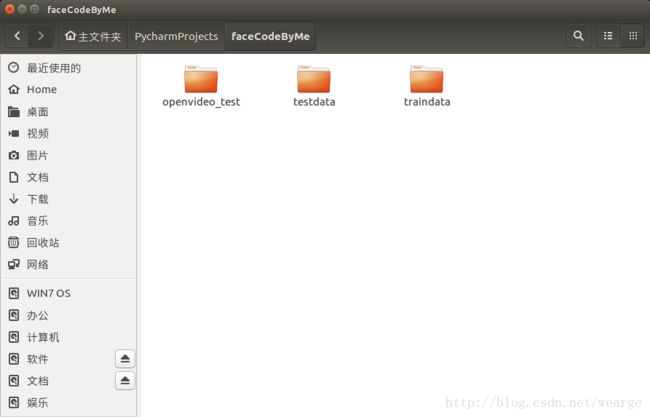Eject the mounted 文档 drive
The height and width of the screenshot is (417, 650).
tap(125, 381)
